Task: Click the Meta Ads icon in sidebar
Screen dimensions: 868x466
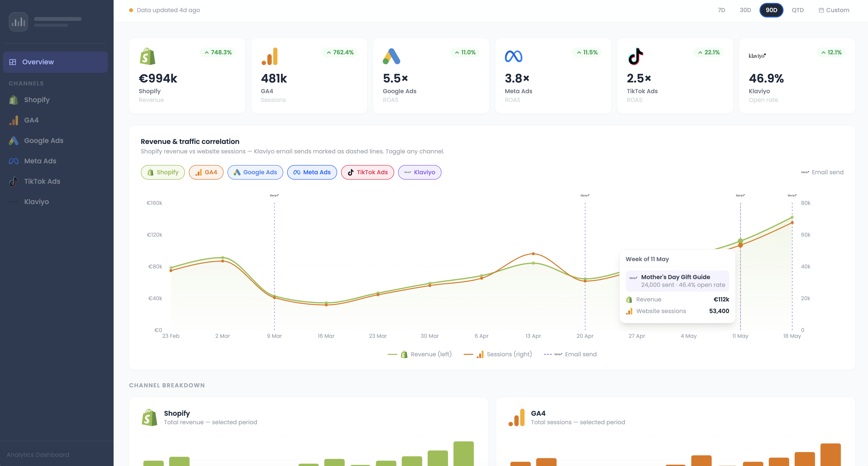Action: pyautogui.click(x=14, y=161)
